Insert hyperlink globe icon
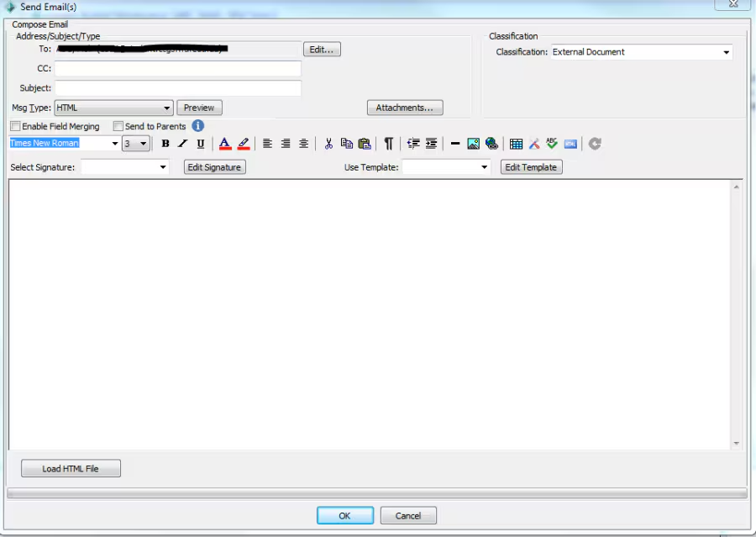 491,144
